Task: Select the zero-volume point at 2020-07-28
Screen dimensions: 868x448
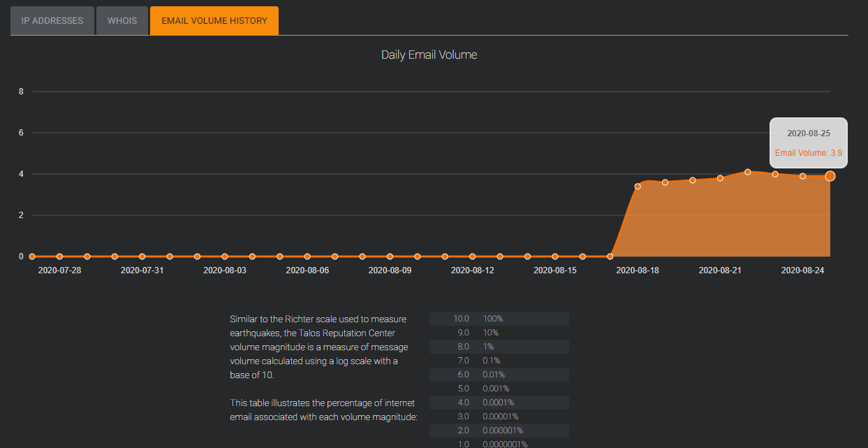Action: click(59, 256)
